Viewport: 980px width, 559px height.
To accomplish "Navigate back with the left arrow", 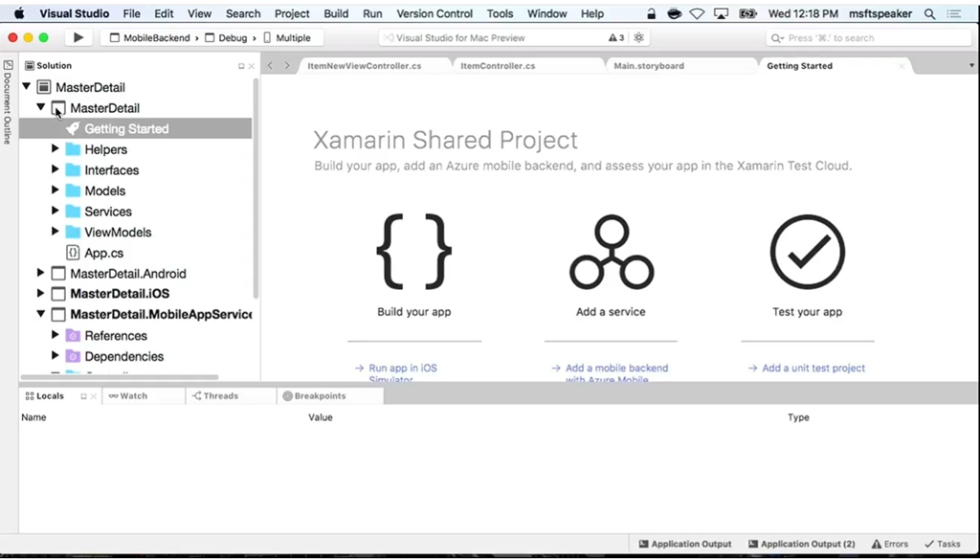I will coord(270,66).
